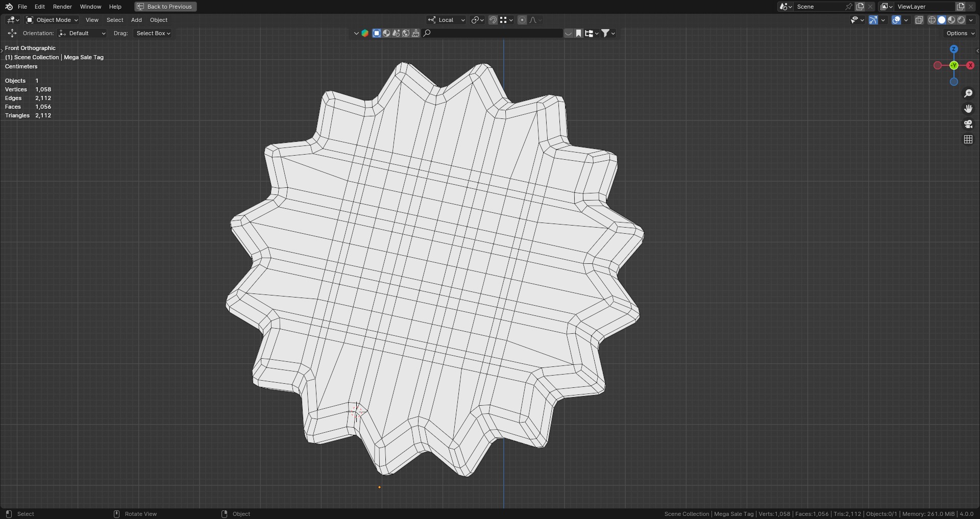Expand the chevron left of asset library icon
This screenshot has height=519, width=980.
point(356,33)
